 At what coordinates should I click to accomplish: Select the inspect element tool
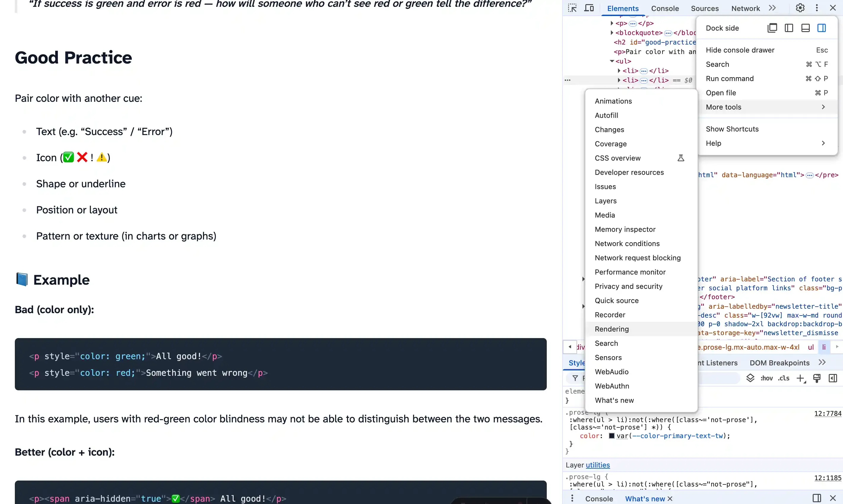click(572, 8)
